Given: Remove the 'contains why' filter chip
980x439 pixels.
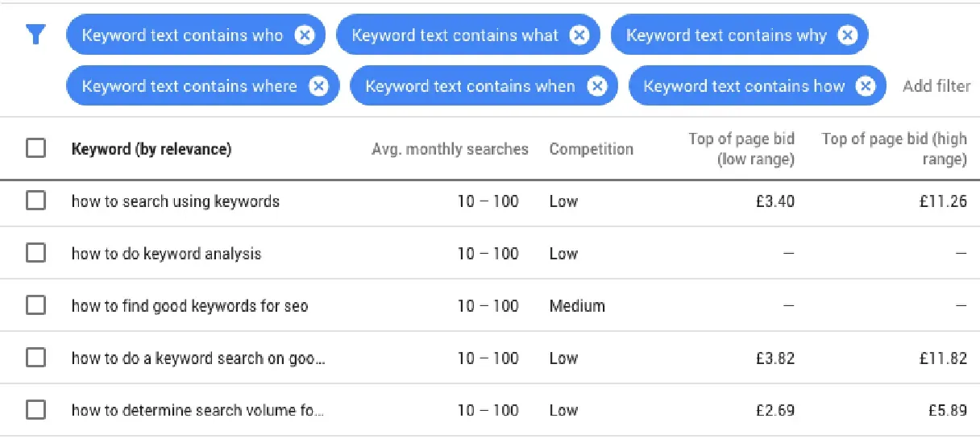Looking at the screenshot, I should pos(847,35).
